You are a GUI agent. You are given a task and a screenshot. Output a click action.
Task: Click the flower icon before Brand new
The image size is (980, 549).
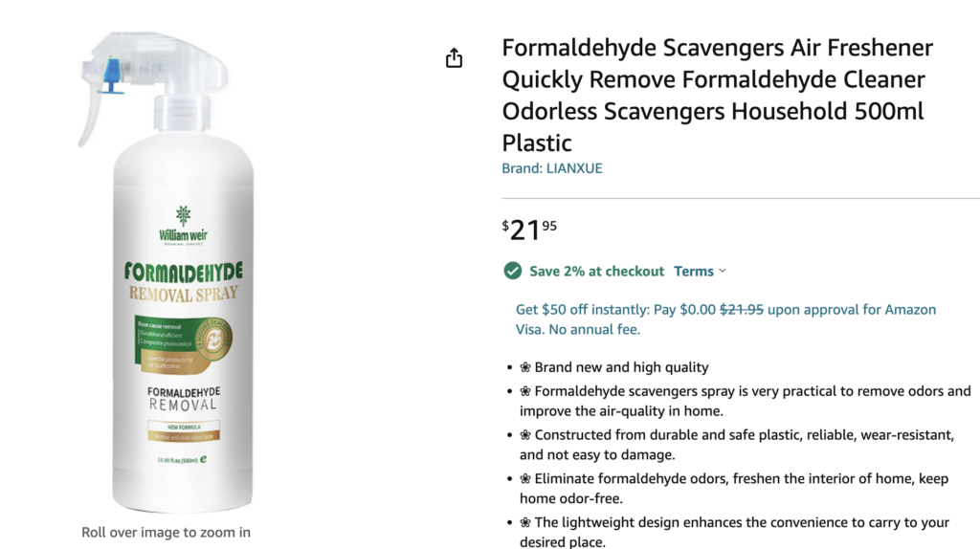pyautogui.click(x=525, y=367)
